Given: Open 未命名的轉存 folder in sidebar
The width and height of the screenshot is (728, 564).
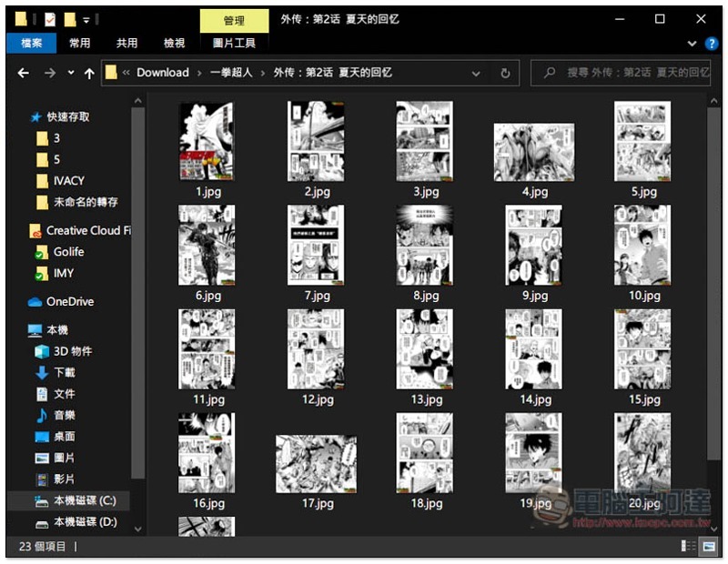Looking at the screenshot, I should 86,202.
